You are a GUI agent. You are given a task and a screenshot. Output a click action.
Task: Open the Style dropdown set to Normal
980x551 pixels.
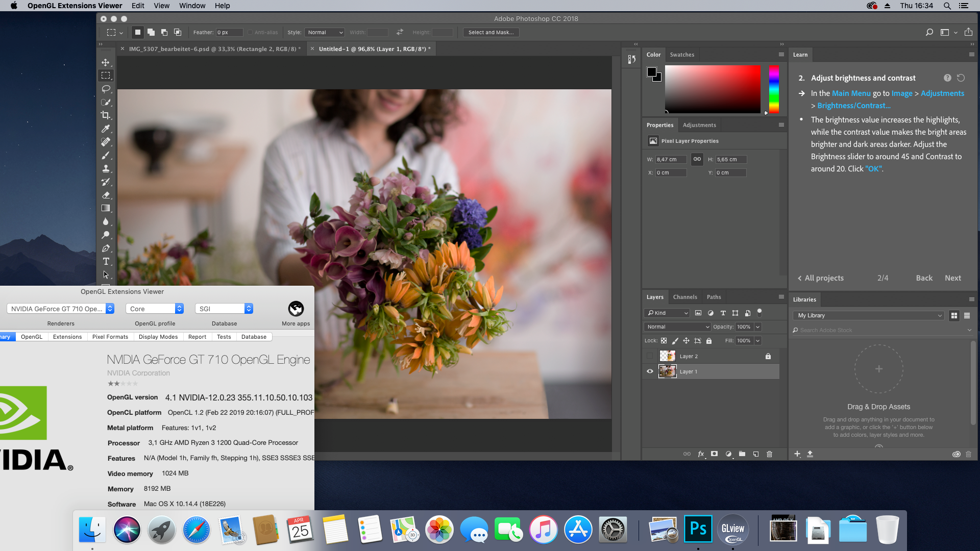(325, 32)
